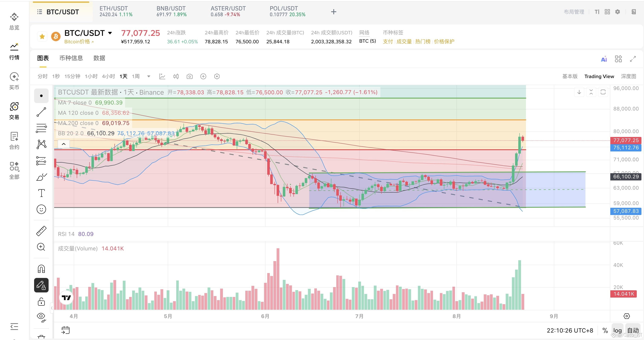Image resolution: width=644 pixels, height=340 pixels.
Task: Select the 15分钟 interval
Action: (x=72, y=76)
